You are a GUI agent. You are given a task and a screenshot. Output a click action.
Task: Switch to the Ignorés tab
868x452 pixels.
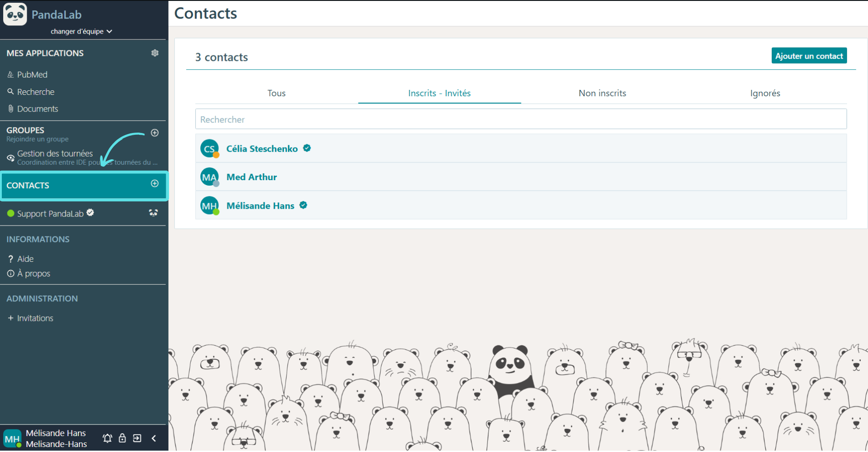765,93
